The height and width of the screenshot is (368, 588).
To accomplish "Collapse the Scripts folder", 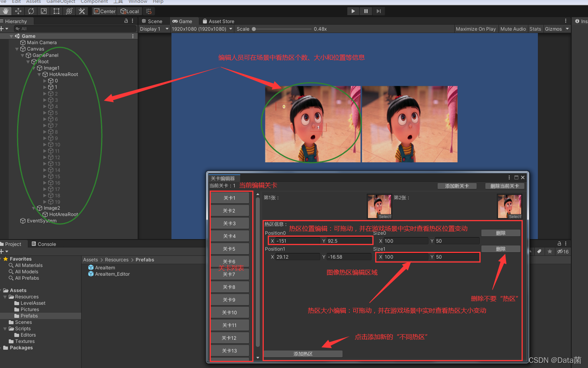I will (5, 329).
